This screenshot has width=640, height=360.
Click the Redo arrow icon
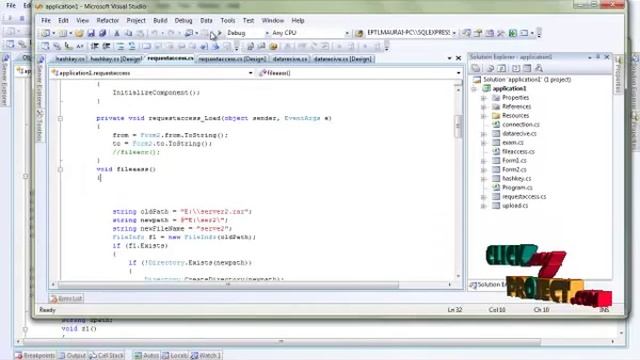171,33
